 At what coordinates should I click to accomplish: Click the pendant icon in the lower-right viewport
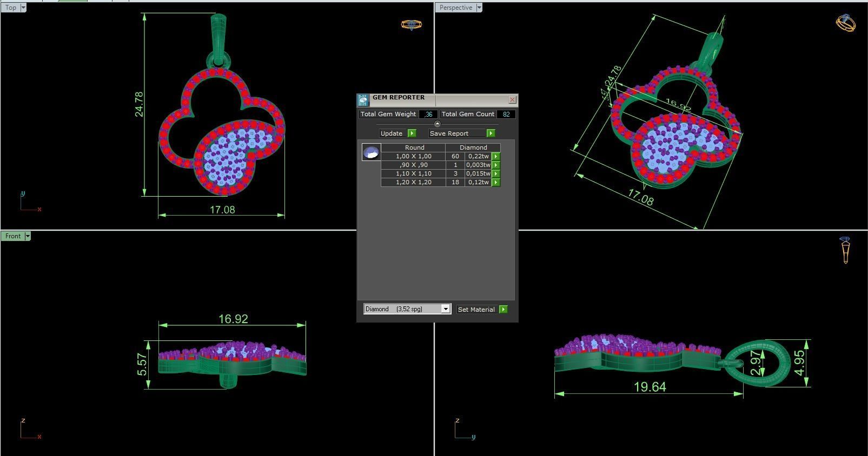(845, 250)
